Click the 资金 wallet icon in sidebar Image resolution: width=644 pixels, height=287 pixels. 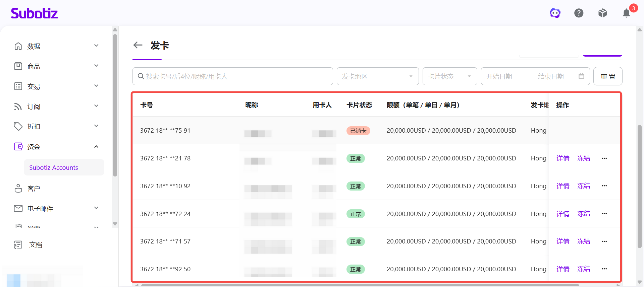pos(18,146)
